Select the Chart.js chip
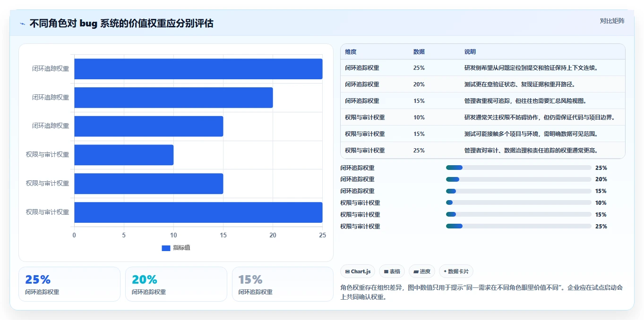 (358, 271)
